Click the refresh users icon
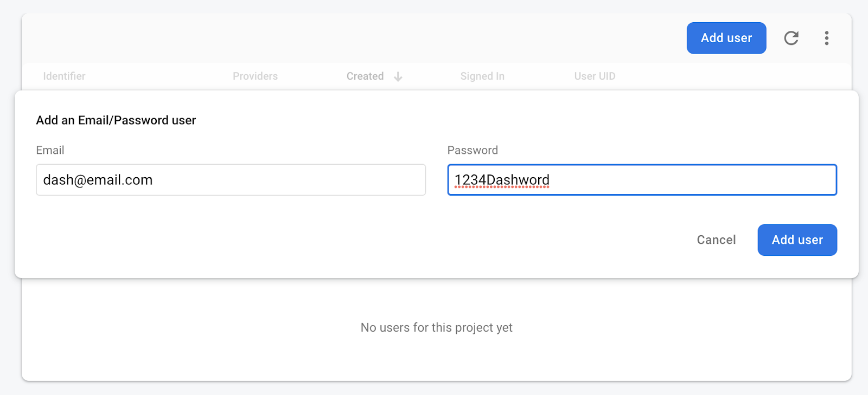 [791, 38]
